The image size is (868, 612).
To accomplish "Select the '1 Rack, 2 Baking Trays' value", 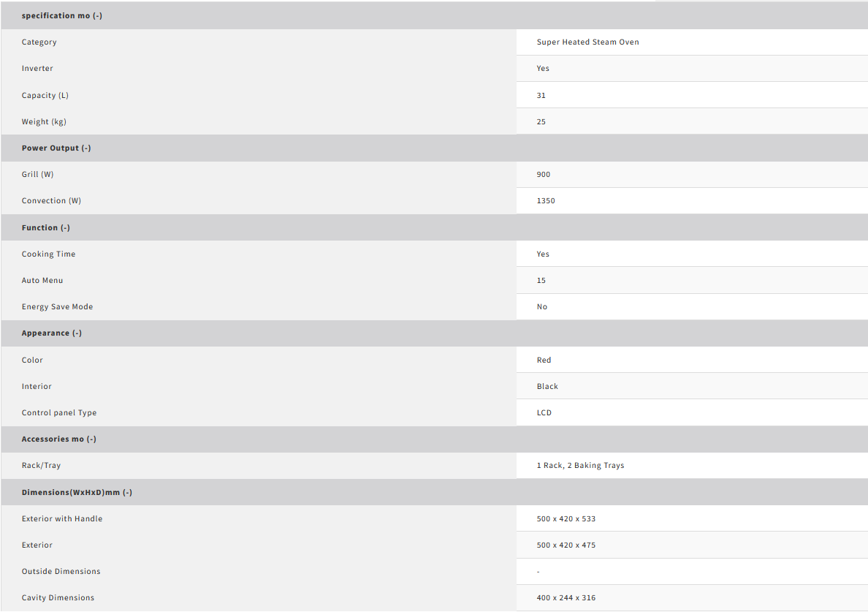I will [580, 465].
